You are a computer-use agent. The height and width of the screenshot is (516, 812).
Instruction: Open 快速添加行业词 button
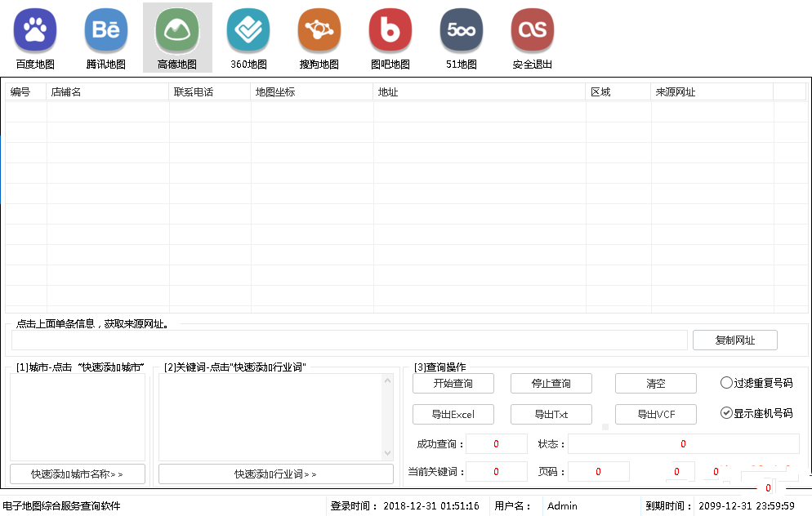[275, 474]
